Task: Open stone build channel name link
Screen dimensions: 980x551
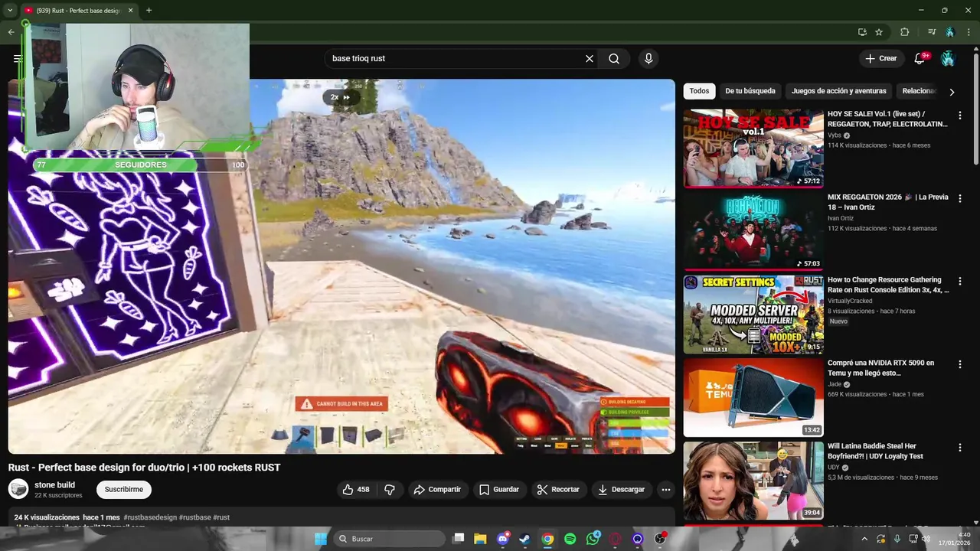Action: [54, 484]
